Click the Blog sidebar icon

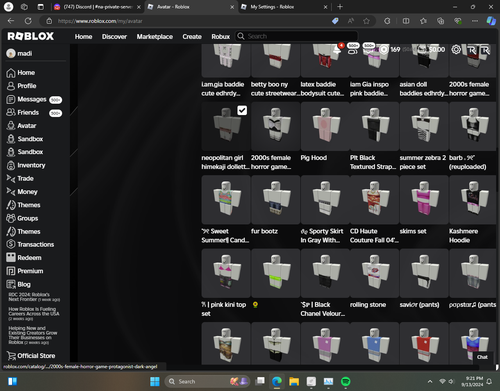[x=11, y=284]
